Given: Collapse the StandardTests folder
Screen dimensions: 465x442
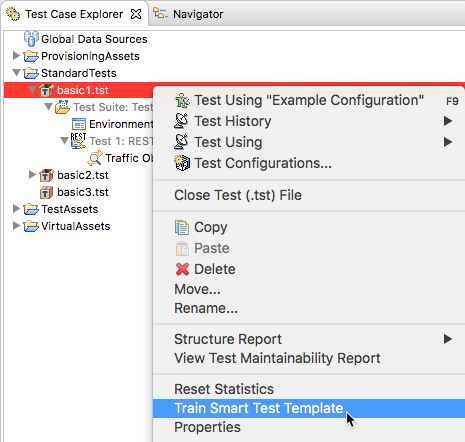Looking at the screenshot, I should click(16, 72).
